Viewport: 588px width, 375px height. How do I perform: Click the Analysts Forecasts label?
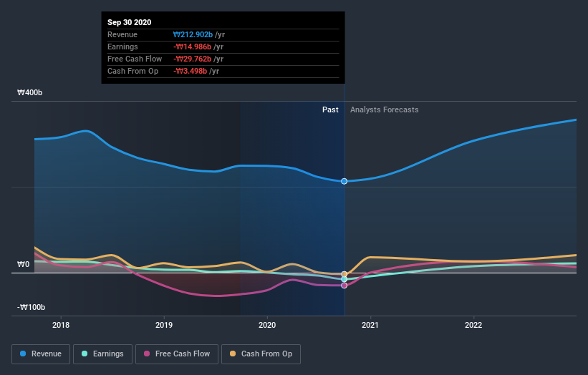(385, 109)
